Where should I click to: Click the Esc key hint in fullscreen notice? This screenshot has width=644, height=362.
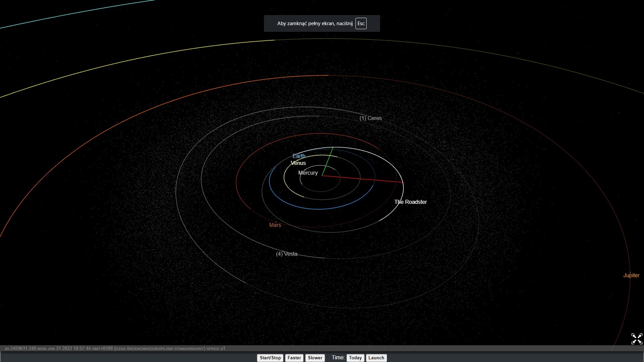point(361,23)
